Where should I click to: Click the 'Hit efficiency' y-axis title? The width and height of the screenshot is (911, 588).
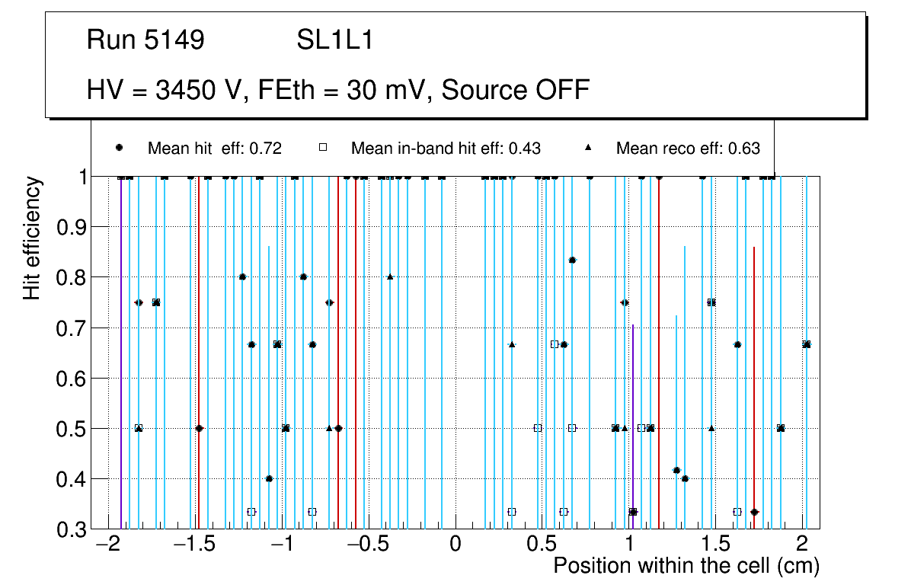coord(32,238)
